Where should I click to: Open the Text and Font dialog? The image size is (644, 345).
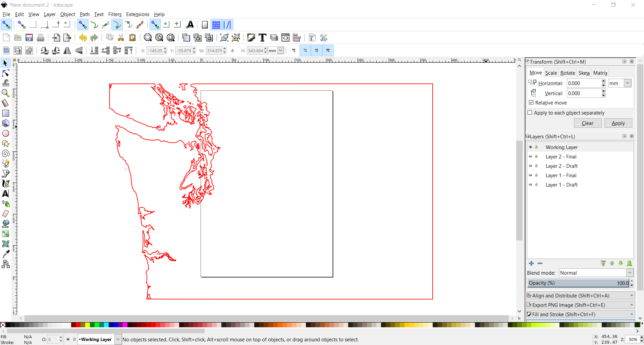pyautogui.click(x=263, y=38)
